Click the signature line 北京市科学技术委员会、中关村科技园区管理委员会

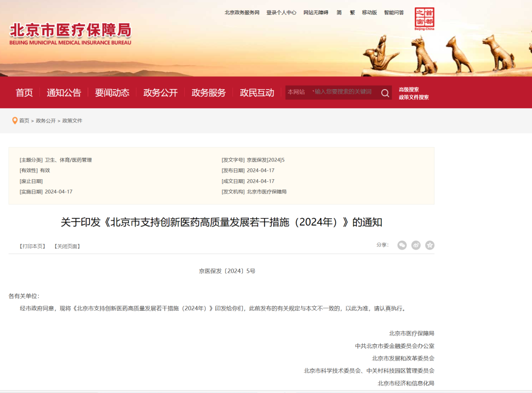pos(369,371)
